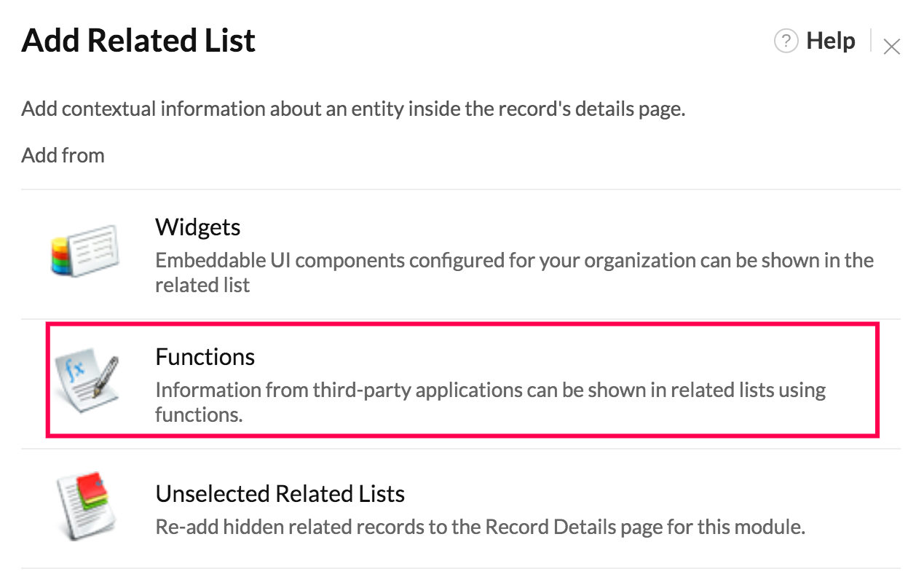Click the third-party applications description under Functions
924x585 pixels.
tap(491, 402)
